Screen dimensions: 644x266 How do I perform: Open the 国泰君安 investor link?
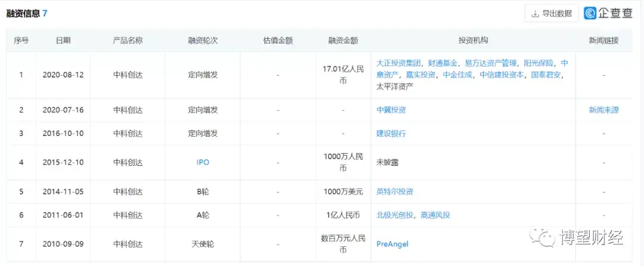546,76
